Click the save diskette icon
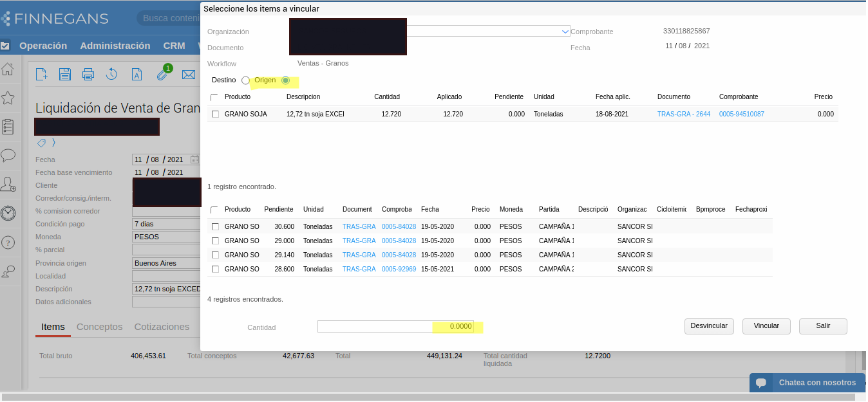This screenshot has width=868, height=402. click(65, 75)
